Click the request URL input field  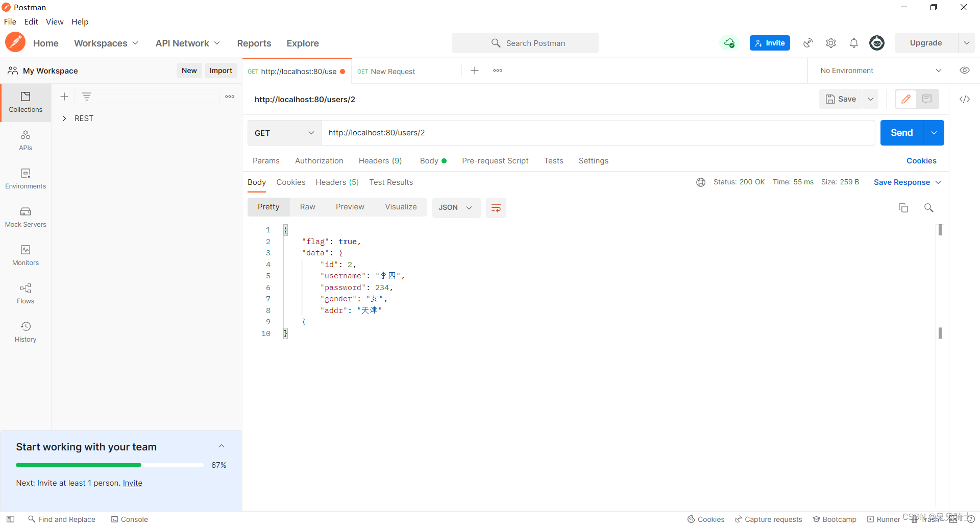click(x=598, y=133)
